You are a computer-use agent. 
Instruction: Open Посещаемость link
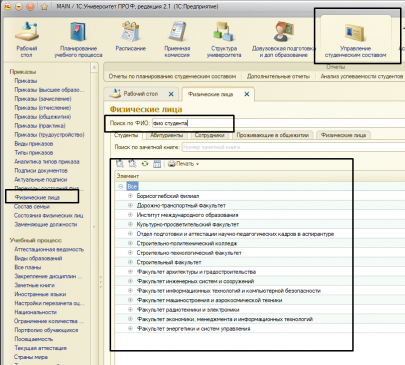coord(33,339)
